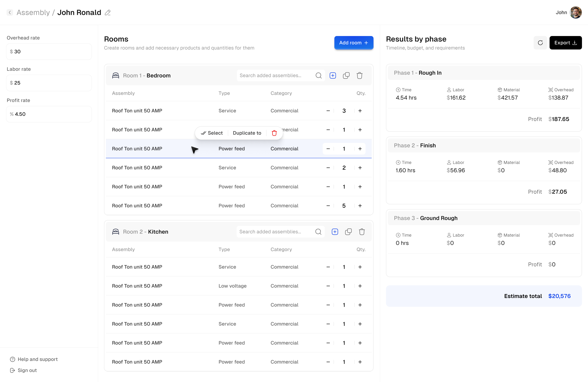Click John's profile avatar
This screenshot has height=382, width=588.
point(575,12)
